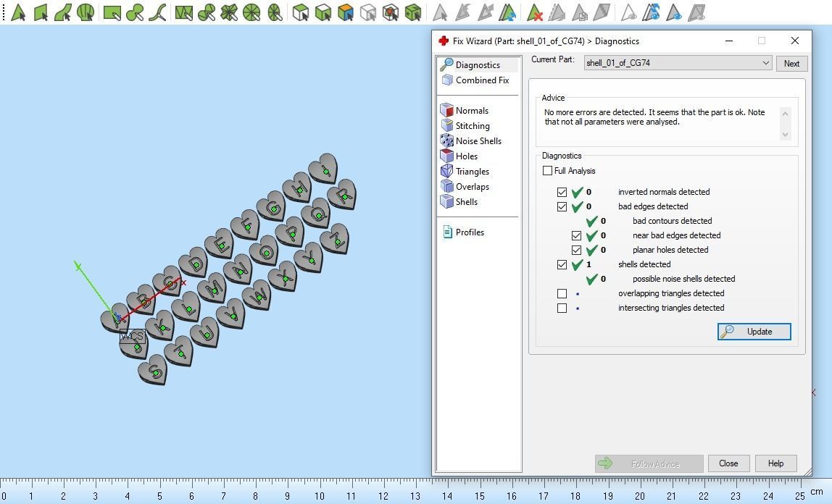Image resolution: width=832 pixels, height=504 pixels.
Task: Uncheck bad edges detected
Action: [562, 206]
